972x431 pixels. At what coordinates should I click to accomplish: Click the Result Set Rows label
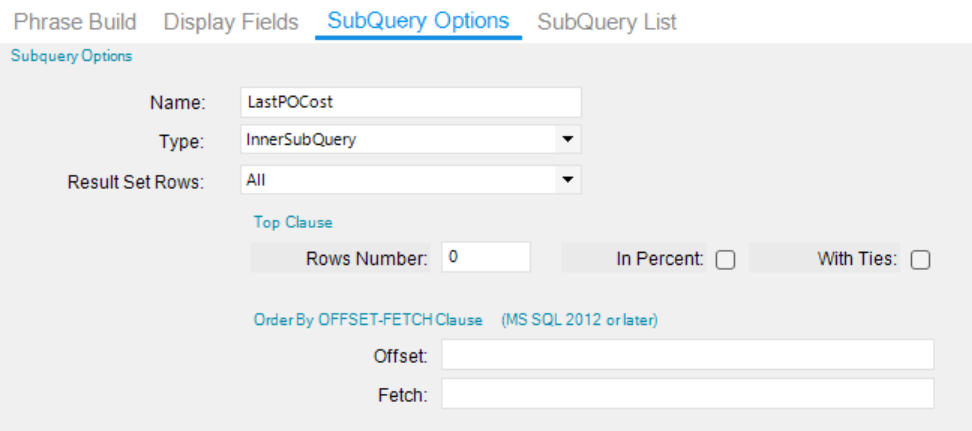tap(135, 182)
